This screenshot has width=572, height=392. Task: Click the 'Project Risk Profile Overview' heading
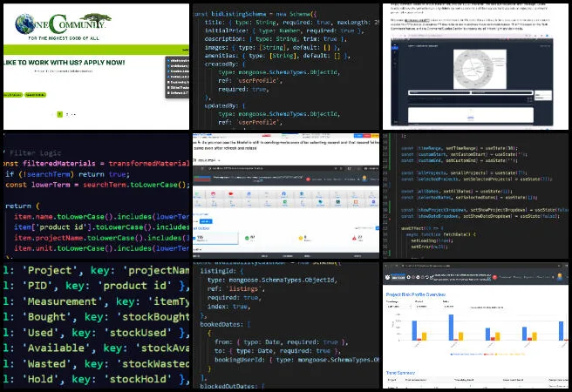click(416, 294)
